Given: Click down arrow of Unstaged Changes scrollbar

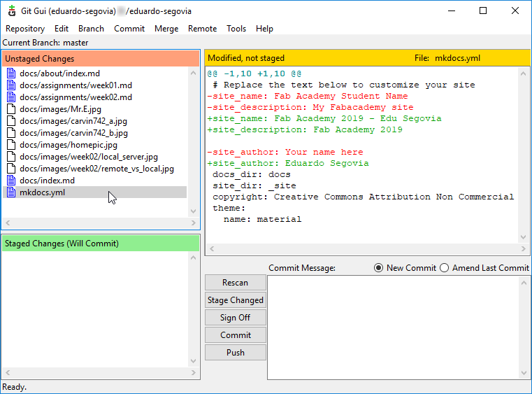Looking at the screenshot, I should pyautogui.click(x=194, y=211).
